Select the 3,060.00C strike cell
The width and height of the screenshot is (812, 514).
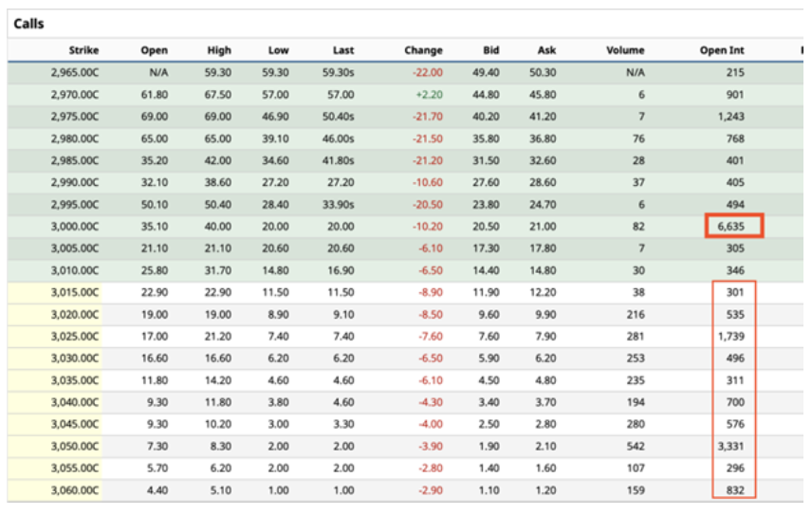74,489
